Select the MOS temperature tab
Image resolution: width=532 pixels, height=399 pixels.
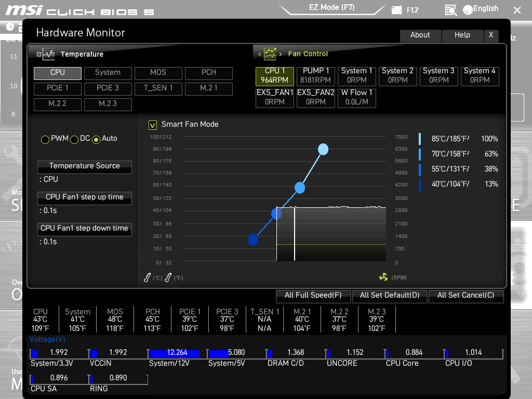(x=158, y=73)
